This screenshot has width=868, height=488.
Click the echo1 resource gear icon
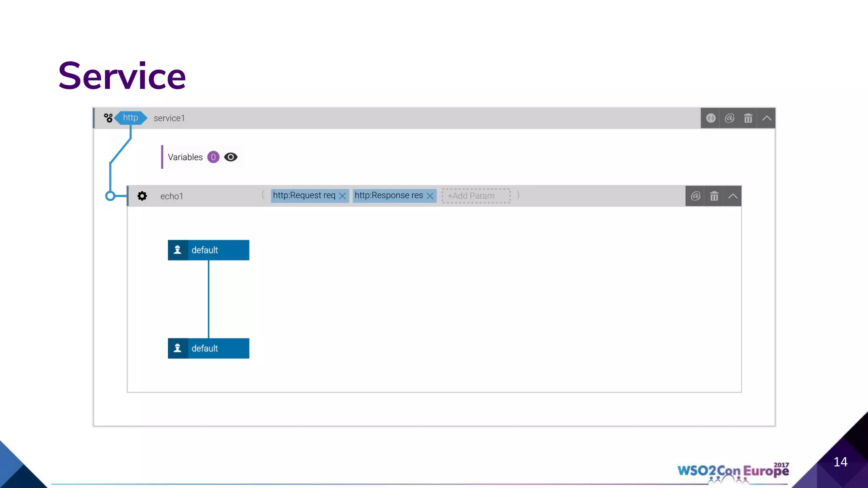[142, 196]
